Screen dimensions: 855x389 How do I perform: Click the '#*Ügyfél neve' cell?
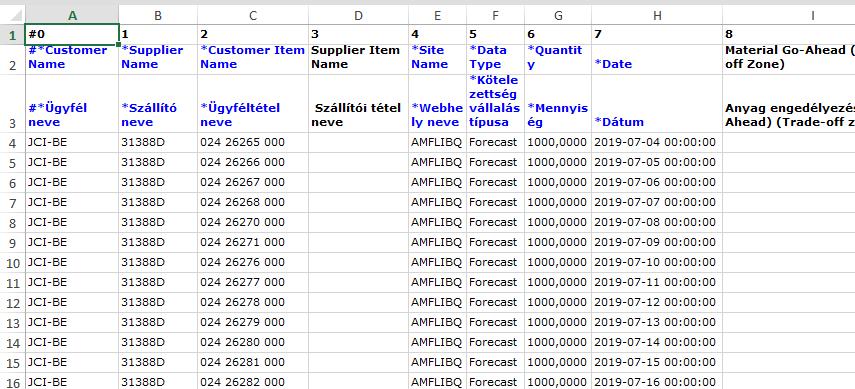(x=72, y=104)
